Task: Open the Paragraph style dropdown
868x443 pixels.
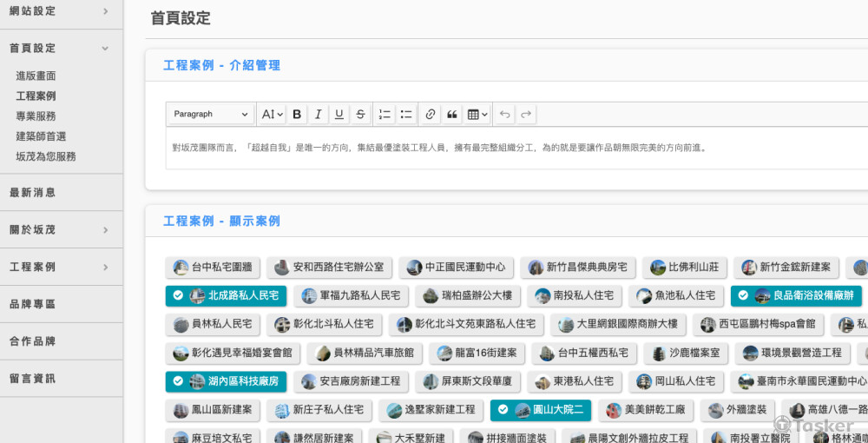Action: 211,115
